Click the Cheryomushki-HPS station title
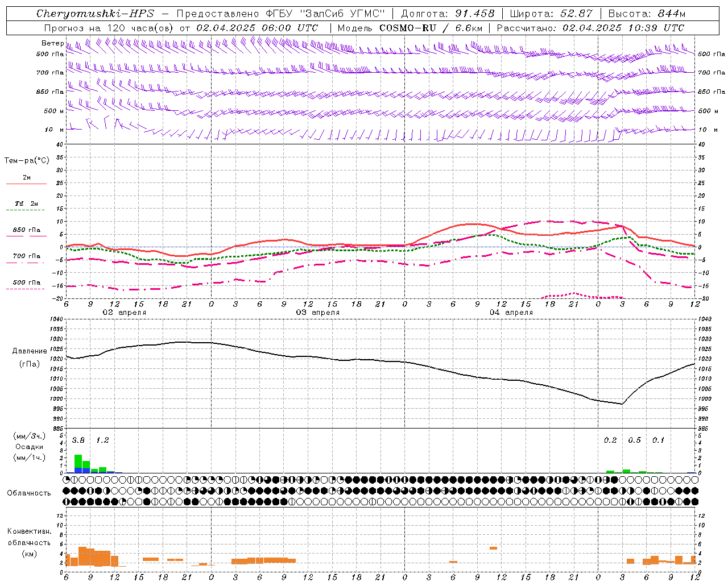The width and height of the screenshot is (728, 582). [96, 14]
